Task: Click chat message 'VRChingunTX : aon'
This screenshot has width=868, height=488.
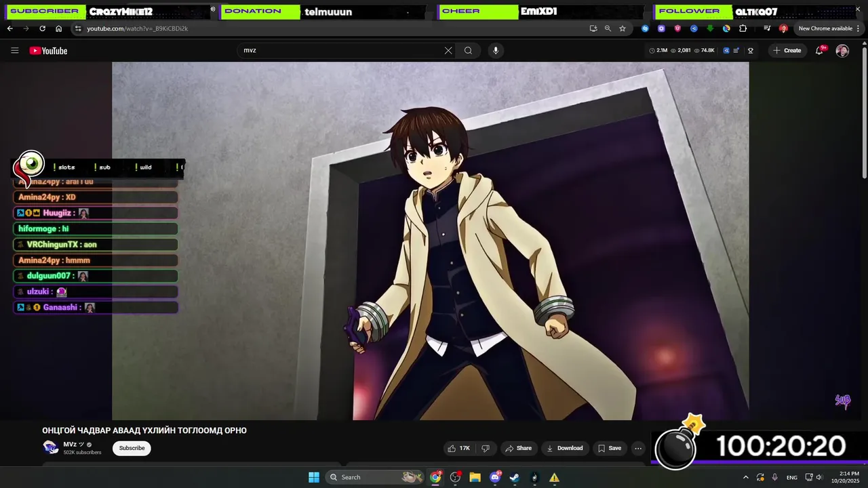Action: [96, 244]
